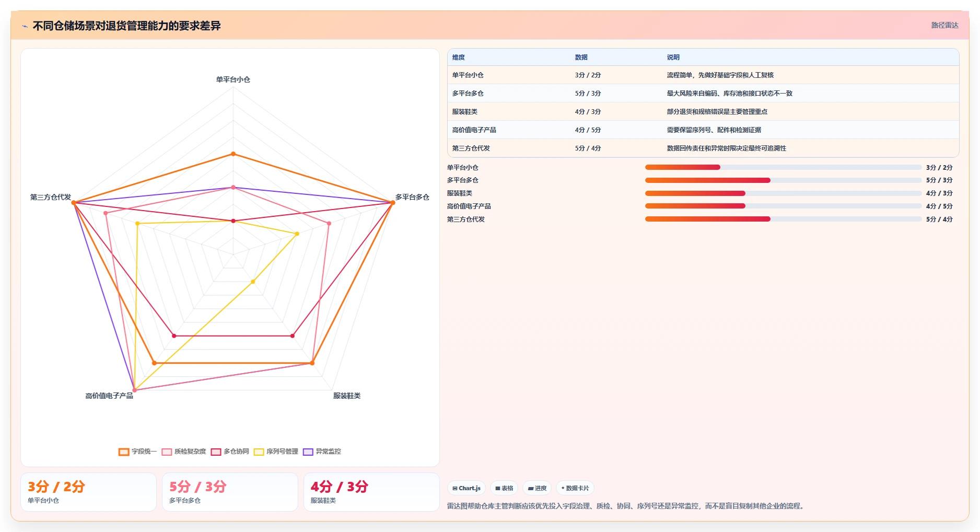
Task: Click the 服装鞋类 axis label on the radar
Action: coord(347,396)
